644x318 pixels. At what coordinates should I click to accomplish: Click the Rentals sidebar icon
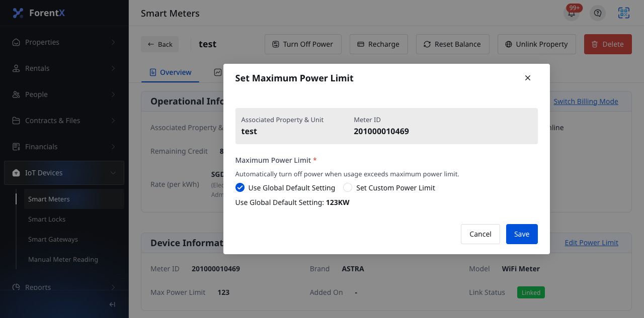[16, 68]
